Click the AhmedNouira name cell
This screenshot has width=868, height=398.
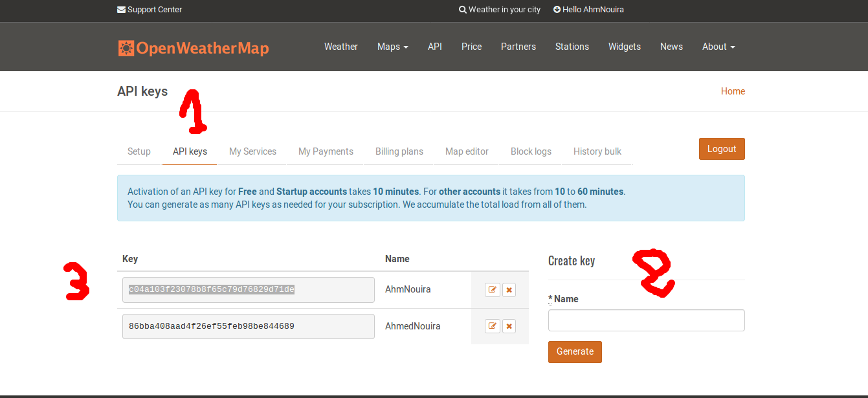click(x=413, y=326)
